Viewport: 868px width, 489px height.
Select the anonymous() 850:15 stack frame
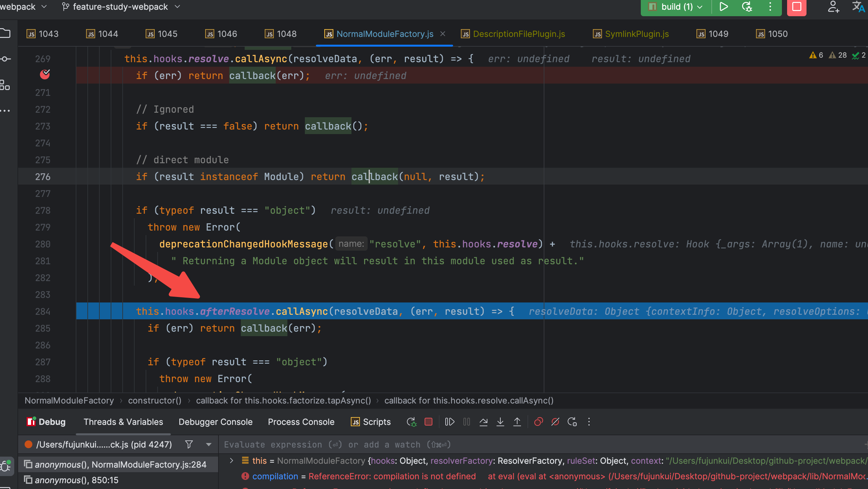point(76,480)
